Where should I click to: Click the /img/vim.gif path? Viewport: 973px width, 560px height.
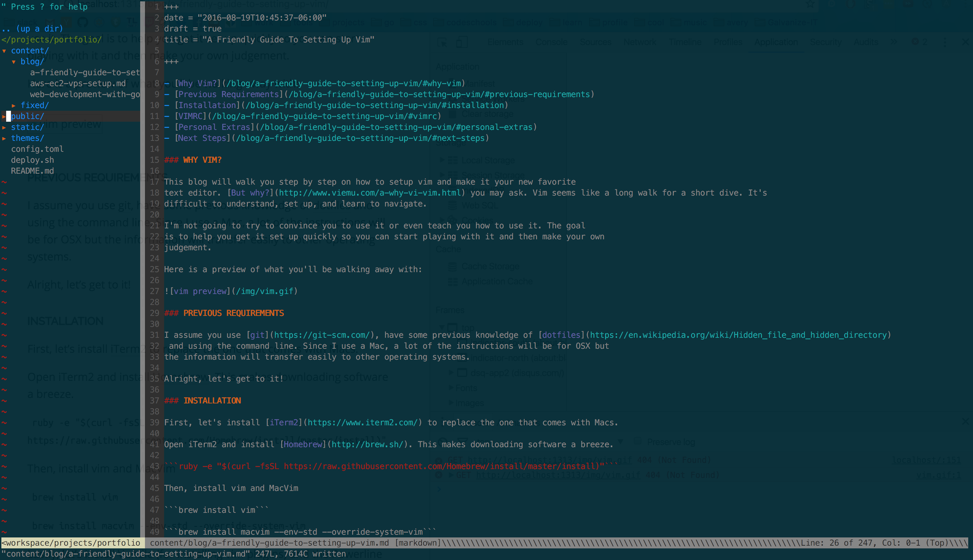coord(265,292)
